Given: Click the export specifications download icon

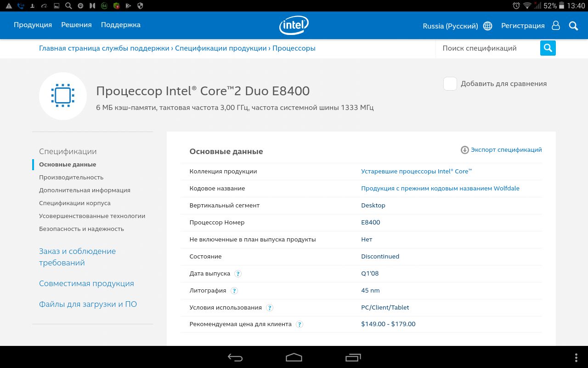Looking at the screenshot, I should [465, 150].
